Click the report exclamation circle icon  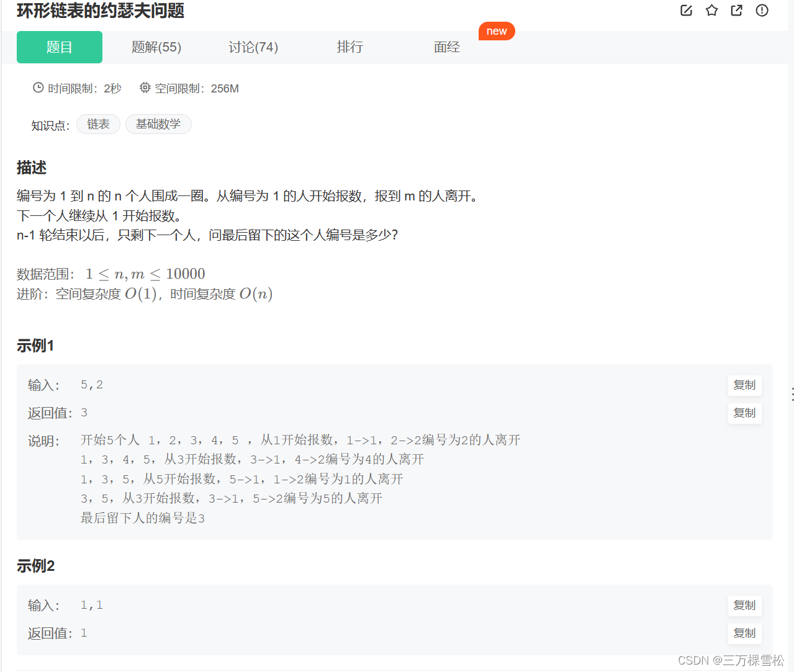tap(762, 10)
